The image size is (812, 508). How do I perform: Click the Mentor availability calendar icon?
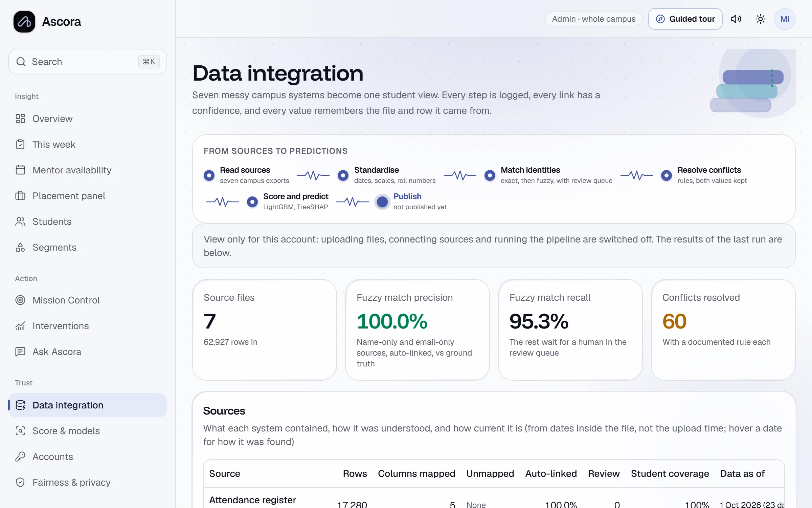(20, 170)
